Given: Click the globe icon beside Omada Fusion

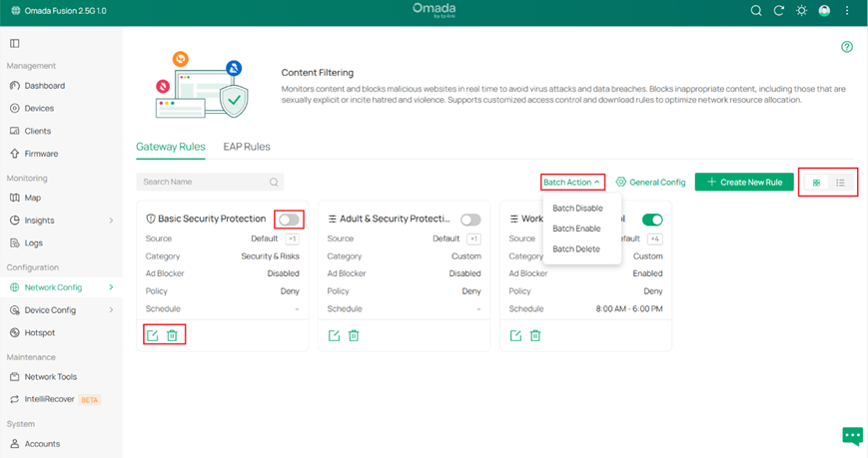Looking at the screenshot, I should click(16, 11).
